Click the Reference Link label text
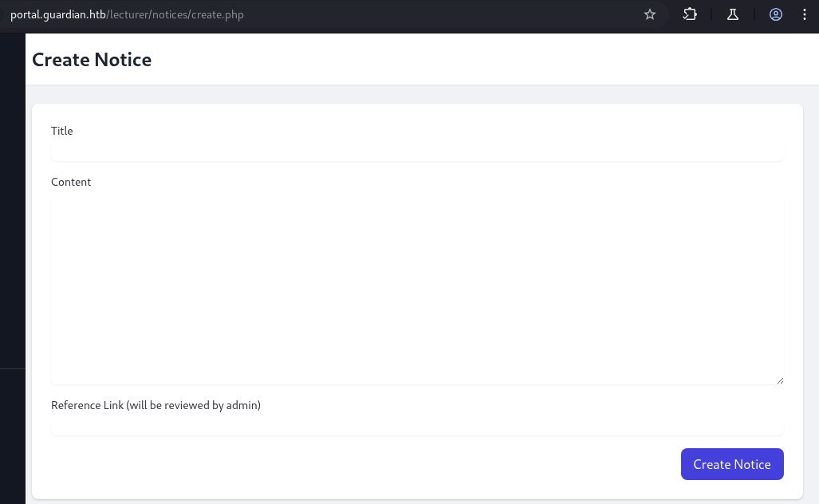 (x=156, y=405)
